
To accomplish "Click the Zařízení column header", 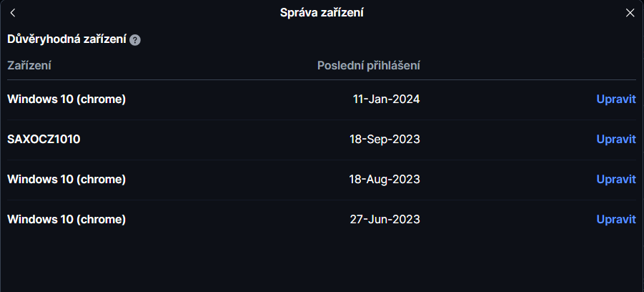I will pyautogui.click(x=29, y=65).
